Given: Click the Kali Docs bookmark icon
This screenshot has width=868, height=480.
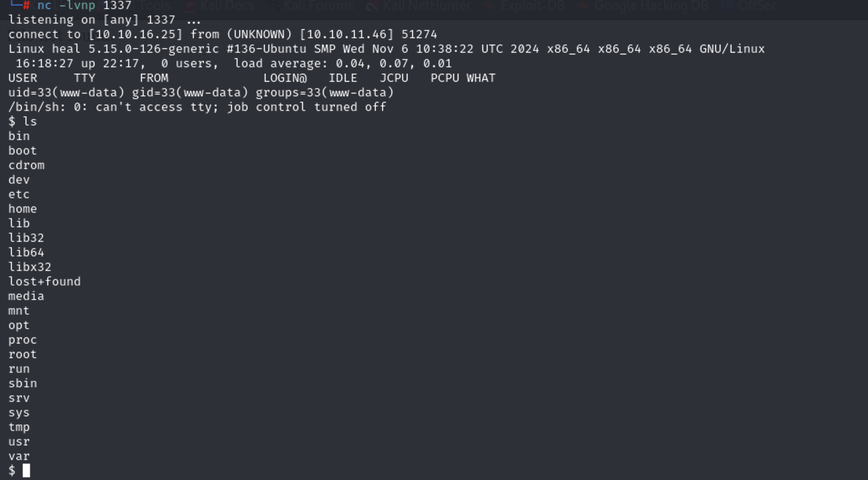Looking at the screenshot, I should tap(189, 6).
